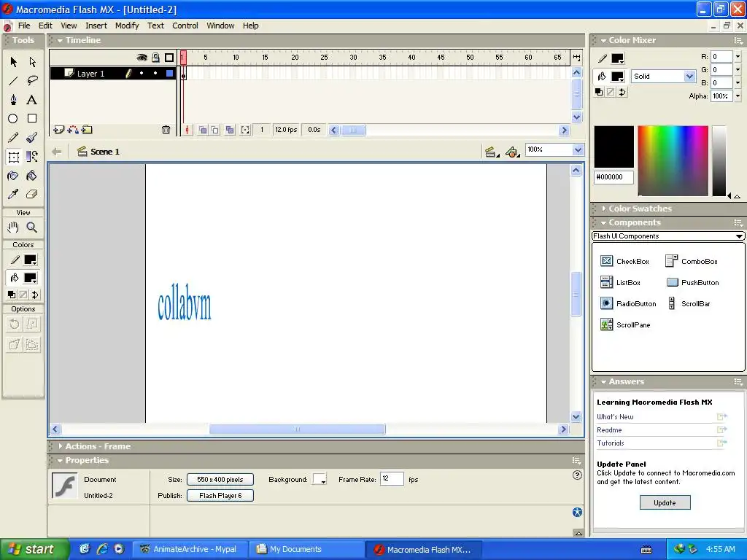Click the Background color swatch
The image size is (747, 560).
[x=320, y=479]
